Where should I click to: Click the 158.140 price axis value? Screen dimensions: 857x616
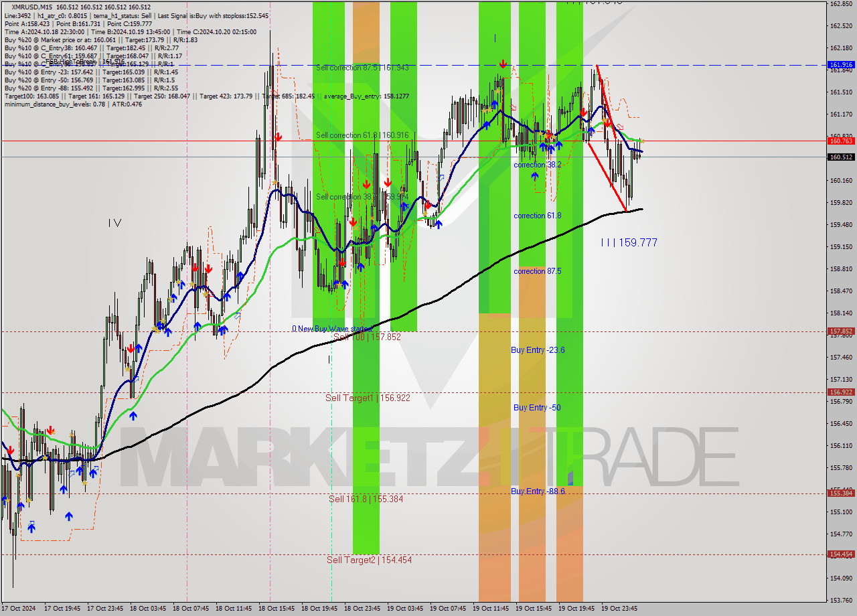point(841,313)
